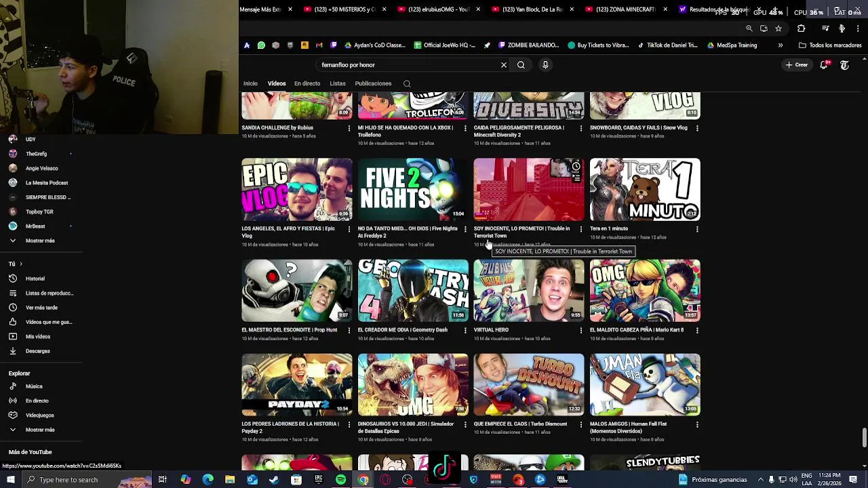The width and height of the screenshot is (868, 488).
Task: Open DINOSAURIOS VS 10.000 JEDI video title
Action: (x=406, y=428)
